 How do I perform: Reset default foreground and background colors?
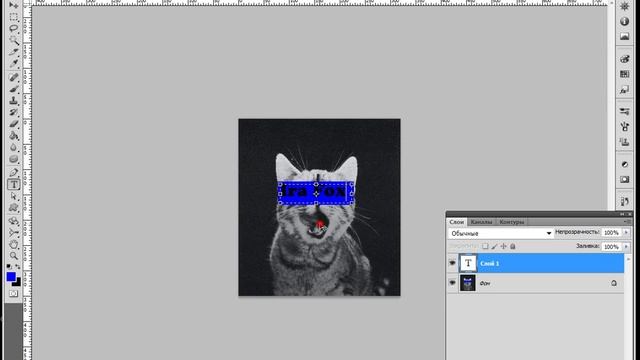9,267
